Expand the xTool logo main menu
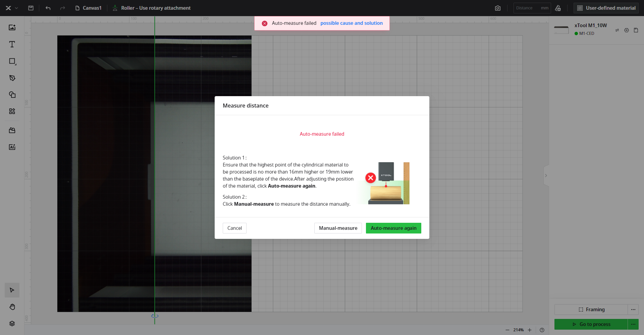Image resolution: width=644 pixels, height=335 pixels. coord(11,8)
